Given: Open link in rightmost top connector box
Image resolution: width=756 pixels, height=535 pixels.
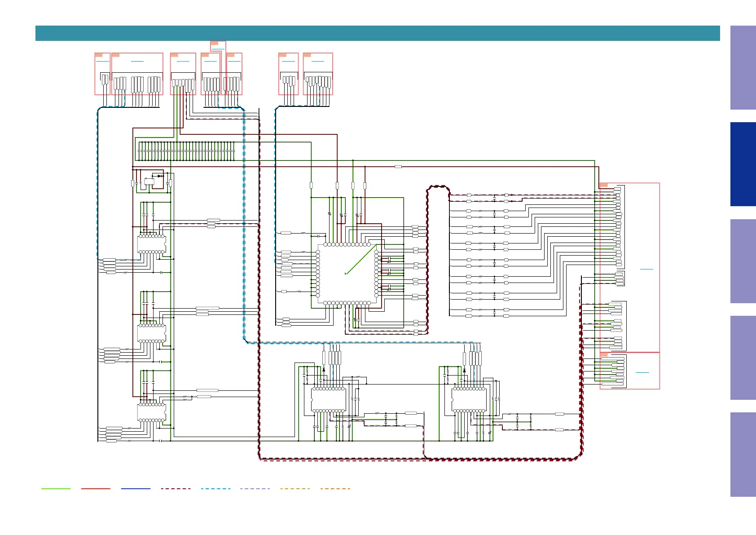Looking at the screenshot, I should click(317, 61).
